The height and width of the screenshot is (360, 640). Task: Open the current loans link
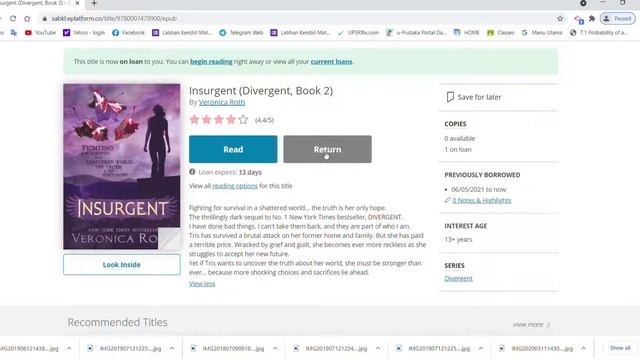pyautogui.click(x=331, y=62)
